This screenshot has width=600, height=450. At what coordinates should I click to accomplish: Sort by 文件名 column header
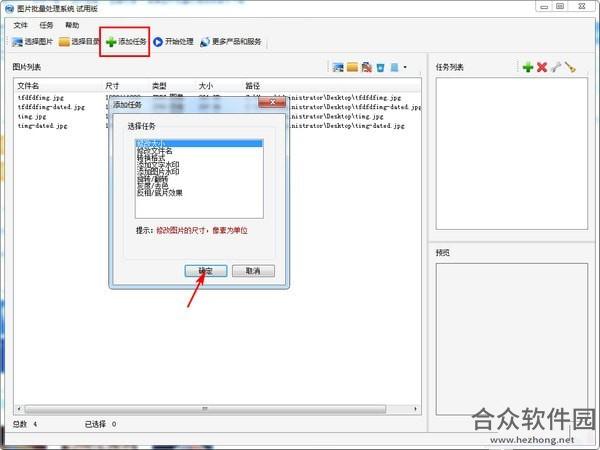[28, 86]
